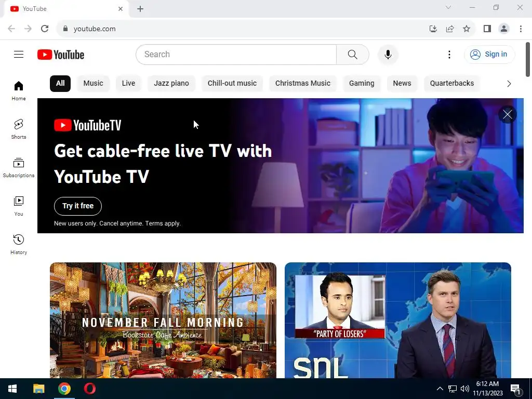Launch Opera from the taskbar
The image size is (532, 399).
89,389
